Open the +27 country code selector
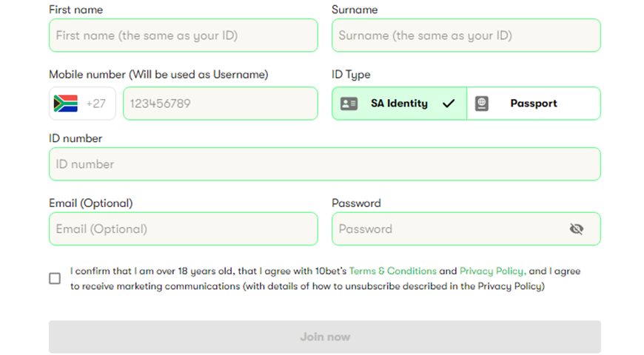The width and height of the screenshot is (644, 355). tap(82, 104)
